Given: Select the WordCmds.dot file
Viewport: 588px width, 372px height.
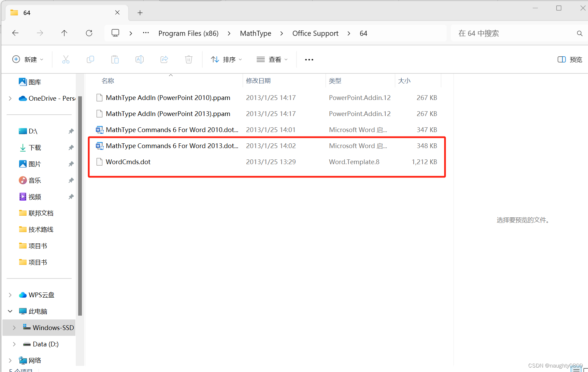Looking at the screenshot, I should point(266,162).
